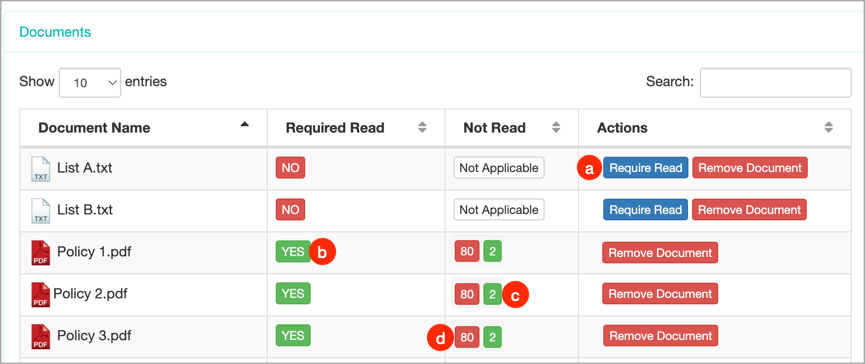The width and height of the screenshot is (865, 364).
Task: Click the YES badge for Policy 3.pdf
Action: coord(293,335)
